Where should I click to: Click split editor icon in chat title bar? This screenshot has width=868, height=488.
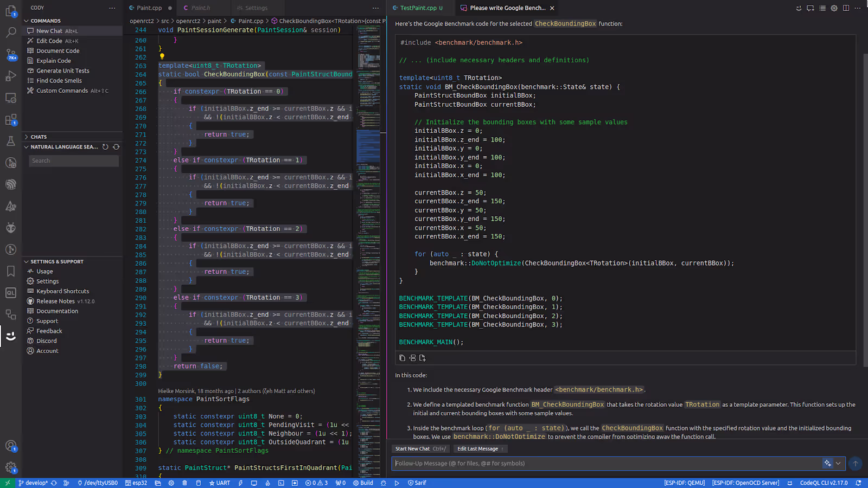[846, 8]
